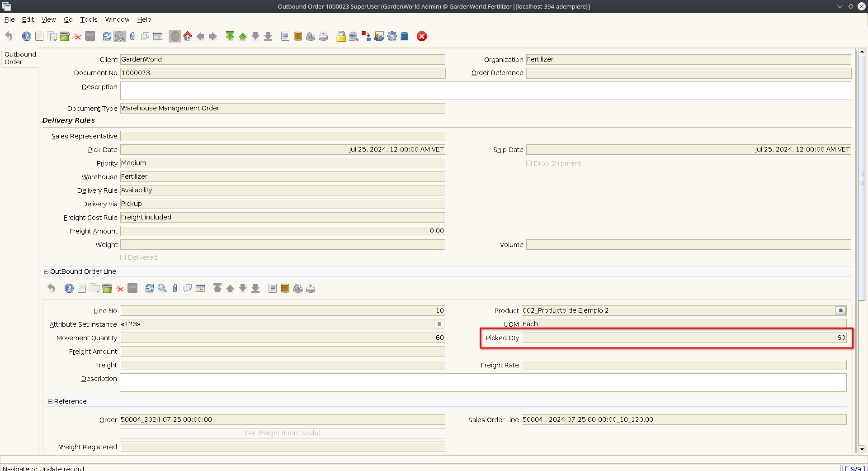The width and height of the screenshot is (868, 471).
Task: Open the Priority combo box
Action: (283, 163)
